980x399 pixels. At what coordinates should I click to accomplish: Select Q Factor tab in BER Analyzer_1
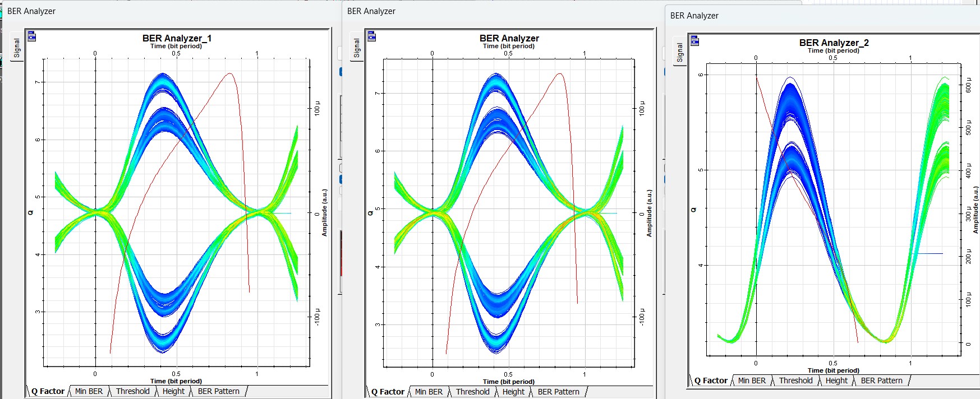click(48, 391)
